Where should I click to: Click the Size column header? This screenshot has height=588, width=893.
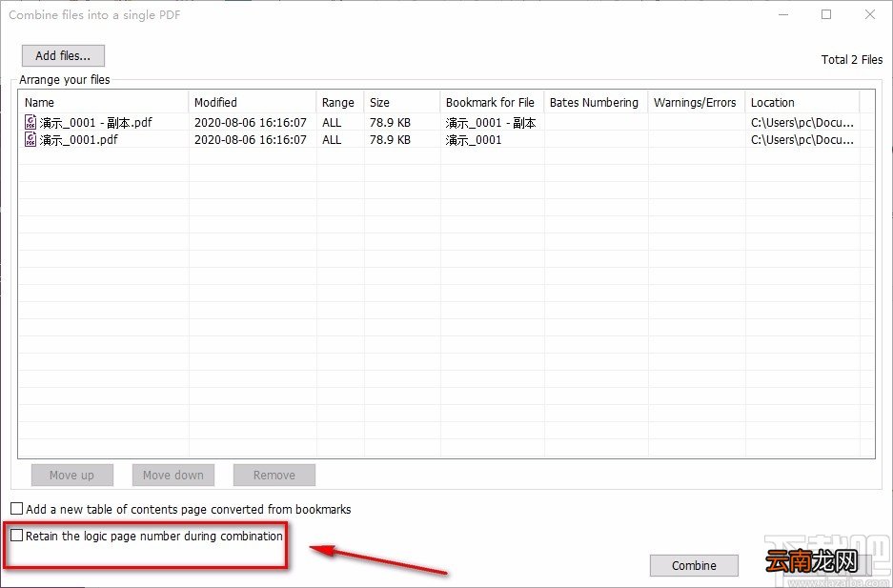402,103
